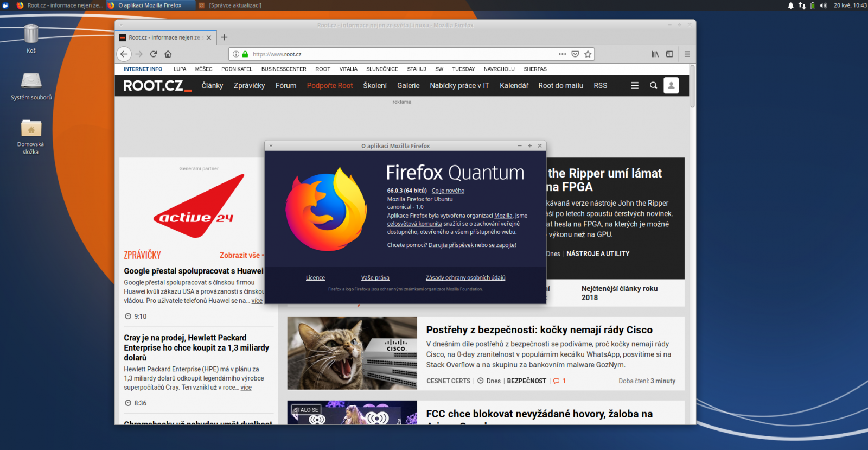
Task: Open the applications menu in top panel
Action: (5, 5)
